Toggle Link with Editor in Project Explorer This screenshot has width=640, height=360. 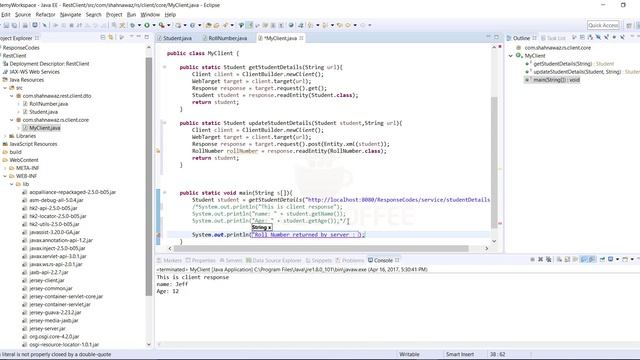point(111,38)
